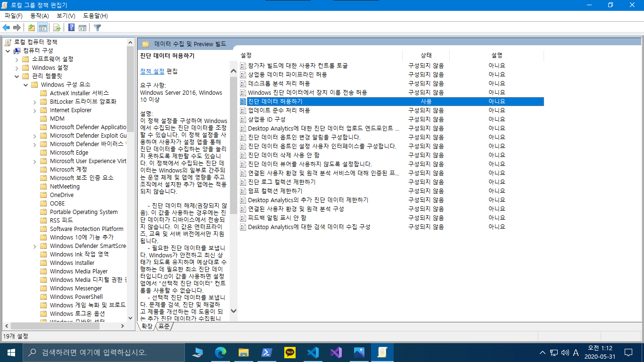Open the 파일(F) menu
Viewport: 644px width, 362px height.
click(x=13, y=16)
